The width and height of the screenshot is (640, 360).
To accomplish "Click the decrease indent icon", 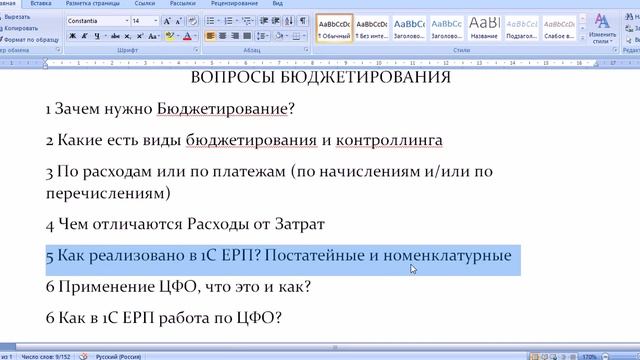I will (264, 21).
